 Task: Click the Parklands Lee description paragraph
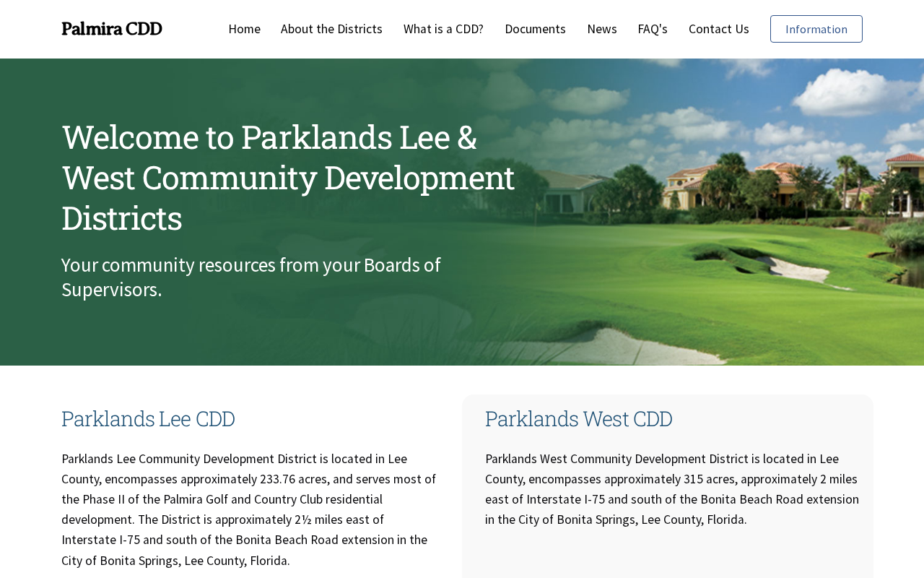coord(249,509)
